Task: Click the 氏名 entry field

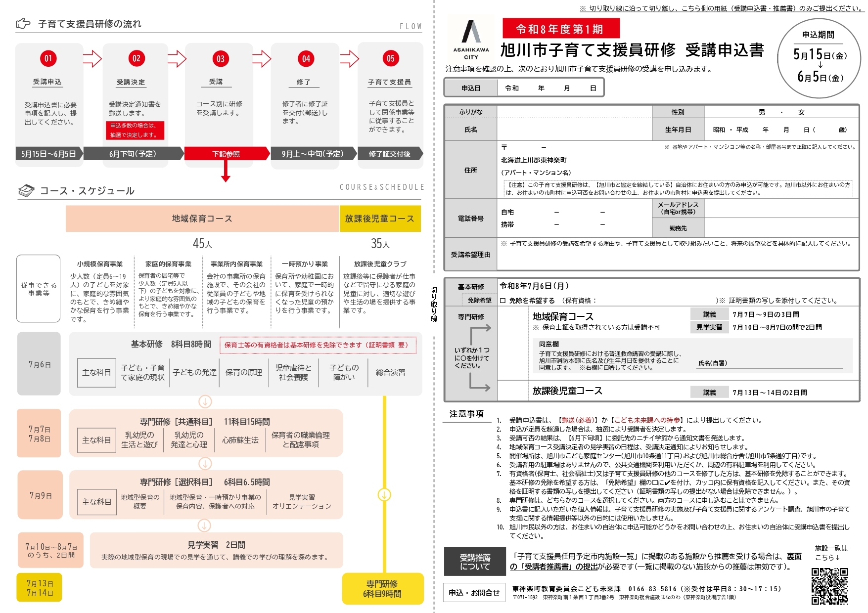Action: (x=574, y=130)
